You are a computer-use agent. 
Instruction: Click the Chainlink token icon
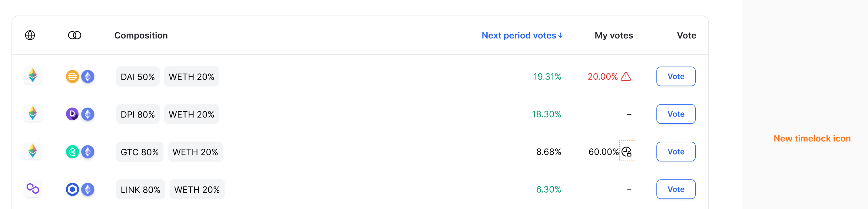72,189
